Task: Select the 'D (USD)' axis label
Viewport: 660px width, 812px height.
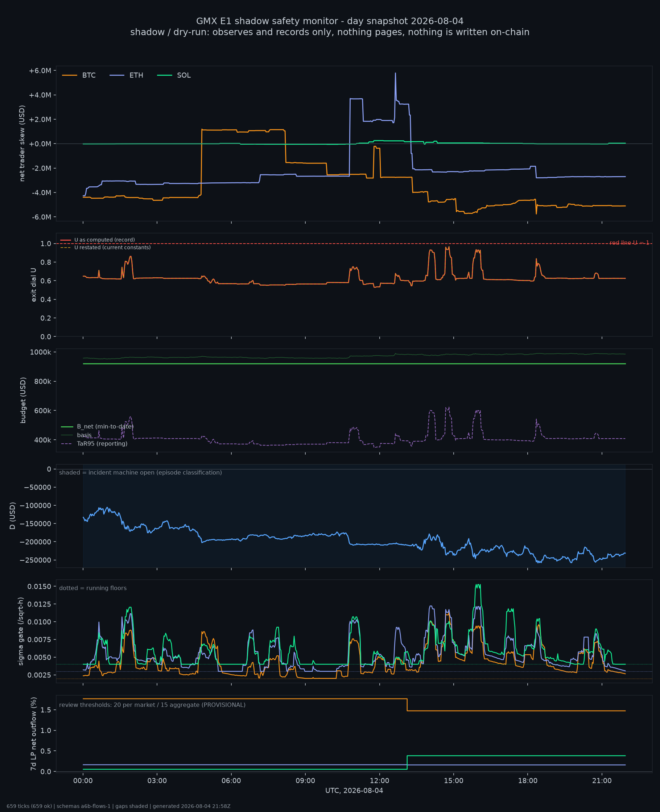Action: 13,515
